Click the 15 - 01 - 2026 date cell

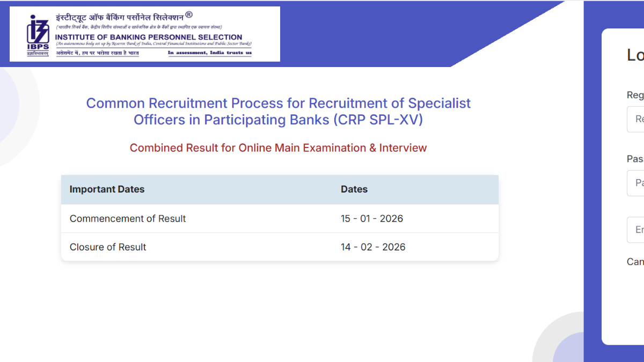372,219
